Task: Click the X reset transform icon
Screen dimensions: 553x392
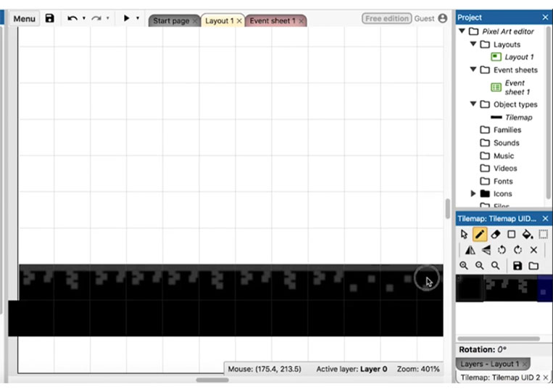Action: [x=533, y=250]
